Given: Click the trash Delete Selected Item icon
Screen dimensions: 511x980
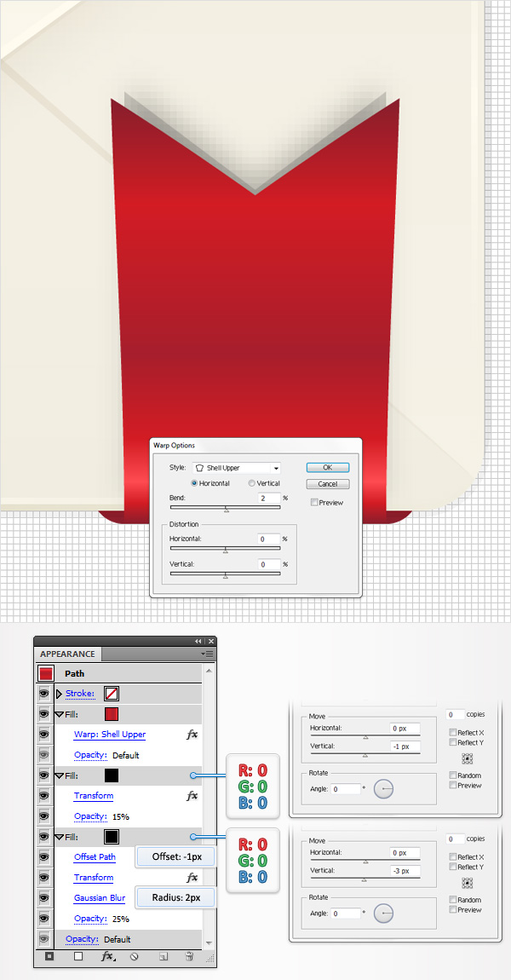Looking at the screenshot, I should [x=189, y=956].
